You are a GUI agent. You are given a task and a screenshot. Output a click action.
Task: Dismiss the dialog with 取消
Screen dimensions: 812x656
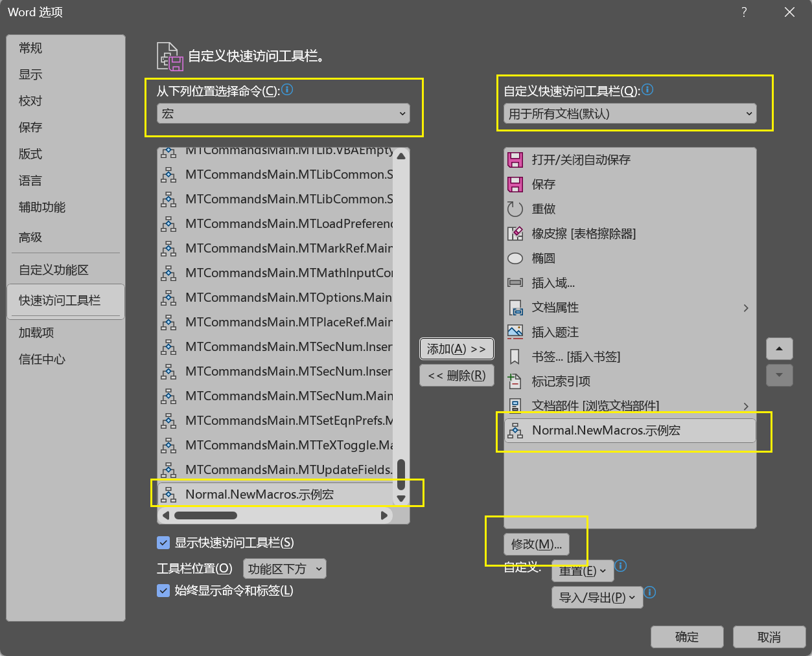click(769, 637)
